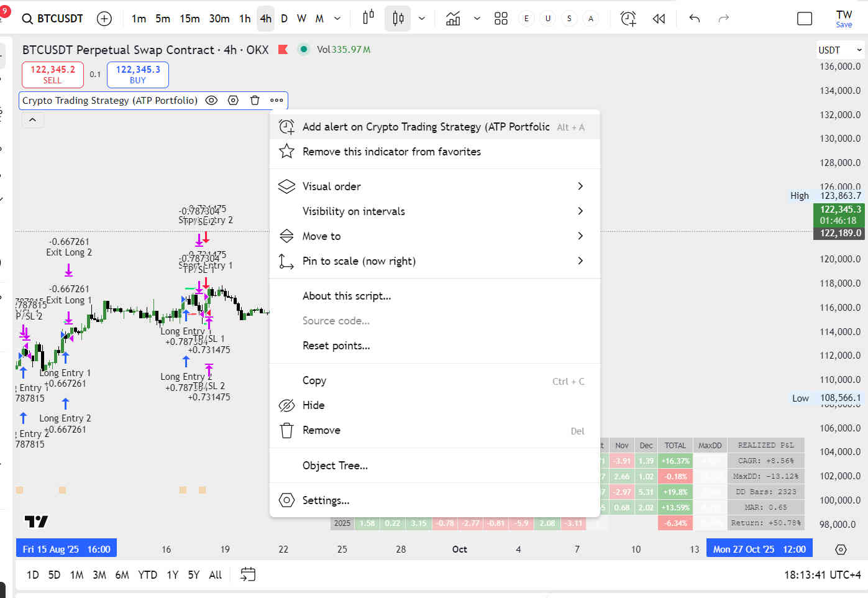868x598 pixels.
Task: Open indicator settings hexagon icon in legend
Action: (x=233, y=100)
